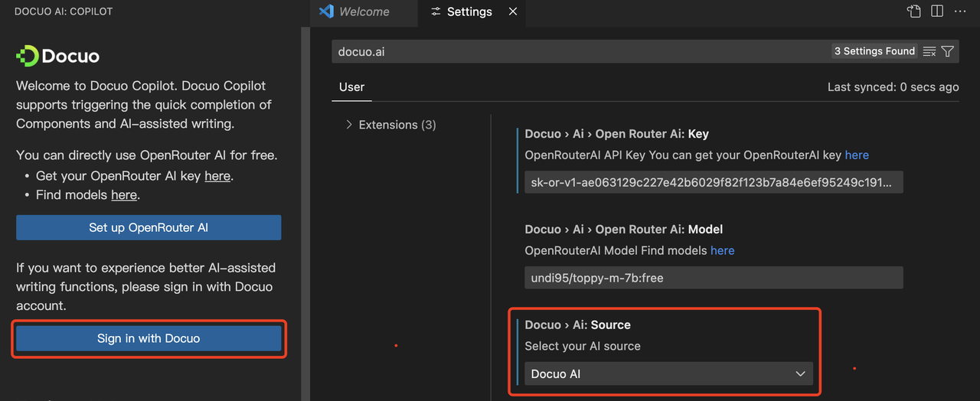Focus the settings search box containing docuo.ai
Viewport: 980px width, 401px height.
pyautogui.click(x=582, y=51)
